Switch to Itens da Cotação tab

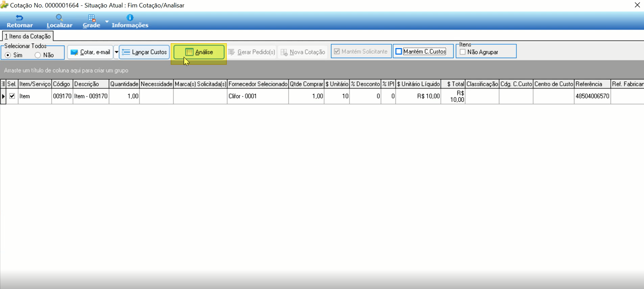click(28, 36)
